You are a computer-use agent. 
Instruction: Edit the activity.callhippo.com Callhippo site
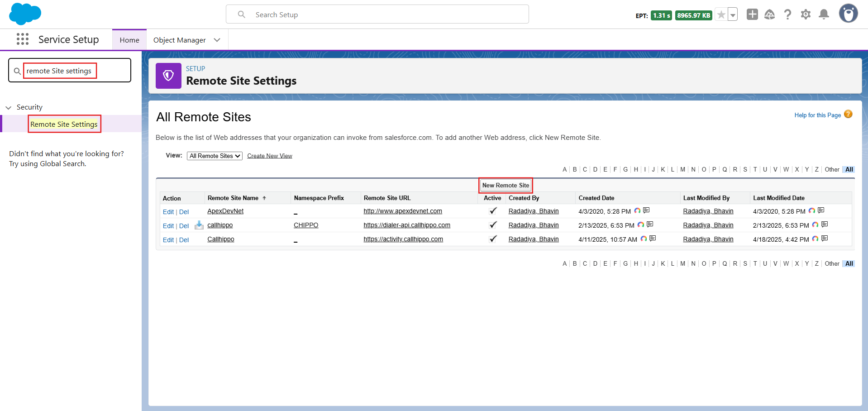pyautogui.click(x=168, y=240)
